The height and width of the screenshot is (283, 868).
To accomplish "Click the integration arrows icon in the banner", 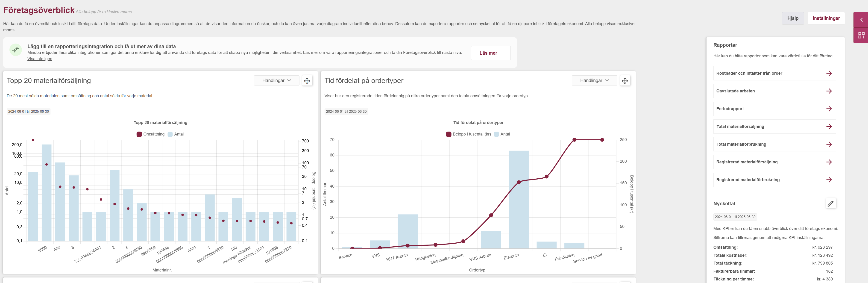I will (x=16, y=50).
